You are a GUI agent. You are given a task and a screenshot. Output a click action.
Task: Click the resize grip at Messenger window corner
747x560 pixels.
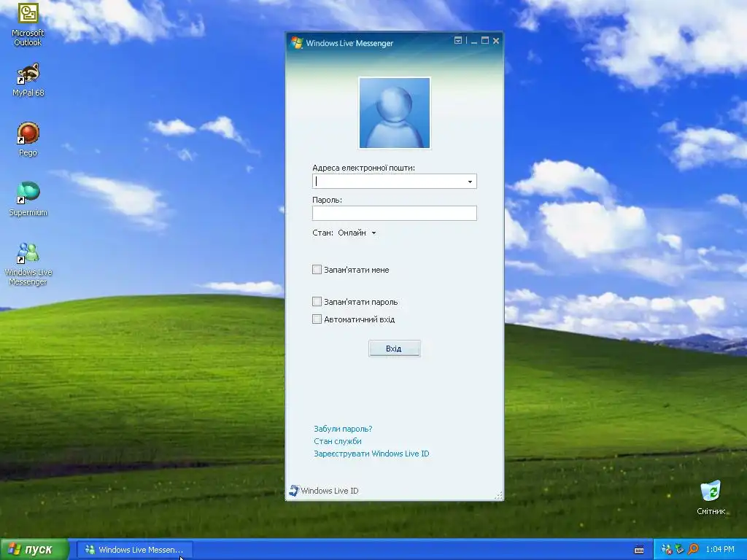pos(498,496)
